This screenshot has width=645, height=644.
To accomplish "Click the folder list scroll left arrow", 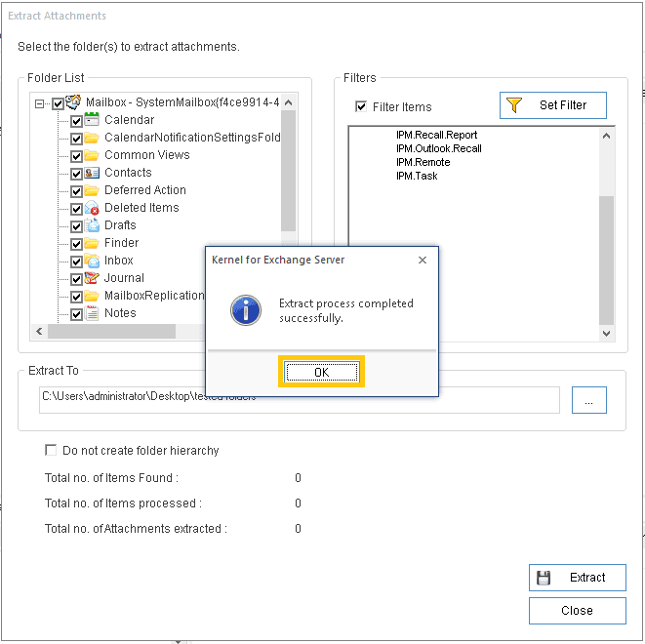I will tap(39, 332).
